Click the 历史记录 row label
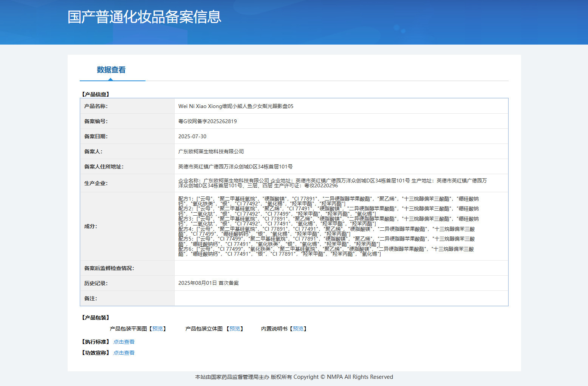The height and width of the screenshot is (386, 588). 96,283
